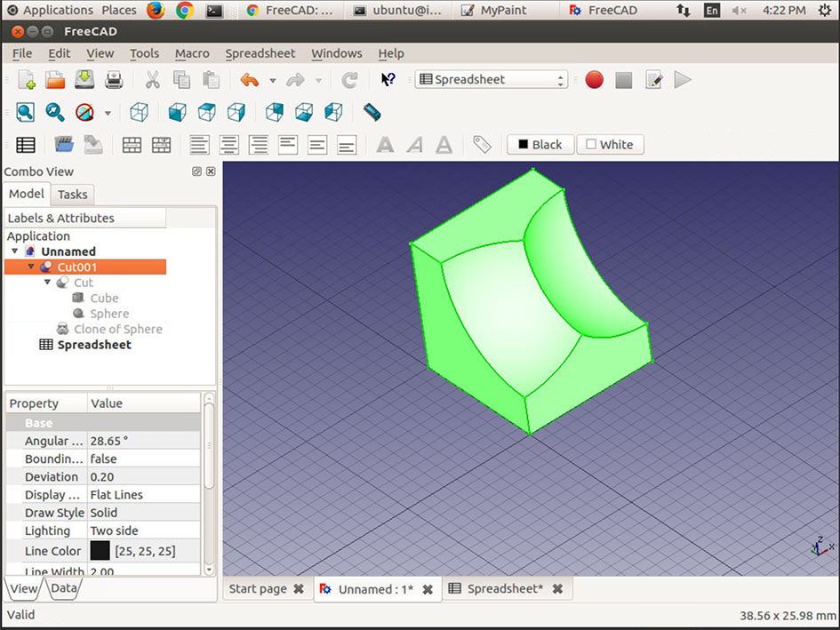Click the Line Color black swatch
Screen dimensions: 840x630
[100, 551]
